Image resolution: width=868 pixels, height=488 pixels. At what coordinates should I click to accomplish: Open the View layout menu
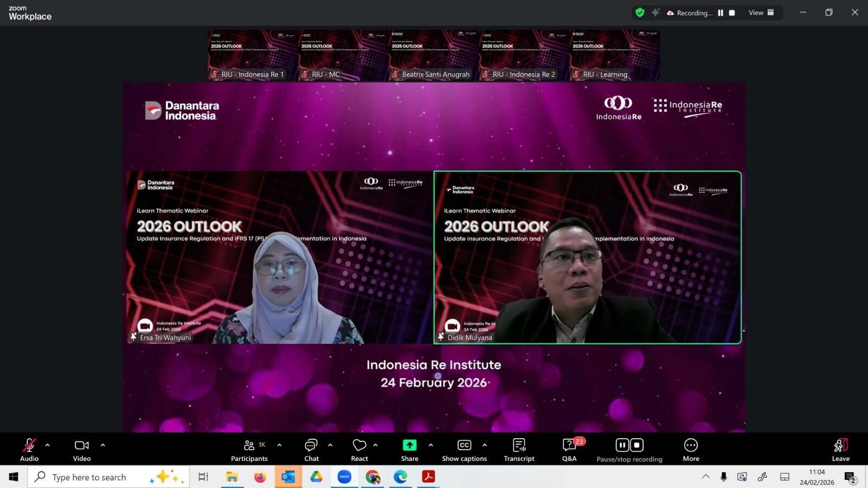(761, 12)
